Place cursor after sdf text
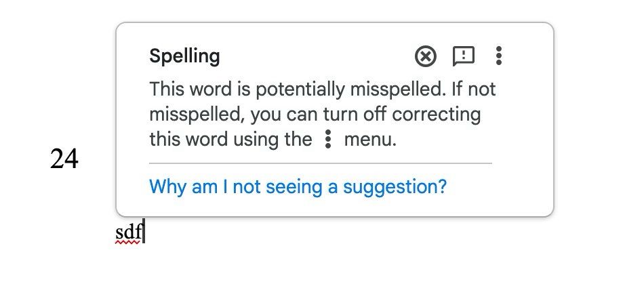Screen dimensions: 644x286 [144, 234]
